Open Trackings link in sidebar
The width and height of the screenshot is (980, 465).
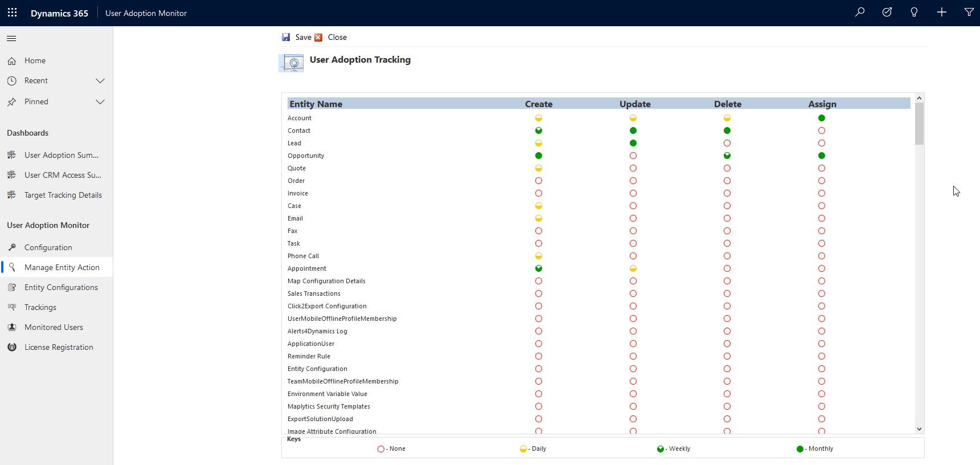tap(40, 307)
